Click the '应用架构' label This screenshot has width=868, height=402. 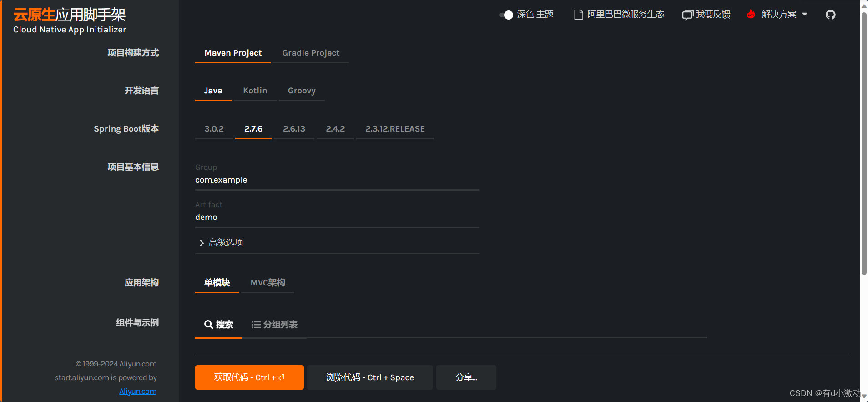(141, 283)
